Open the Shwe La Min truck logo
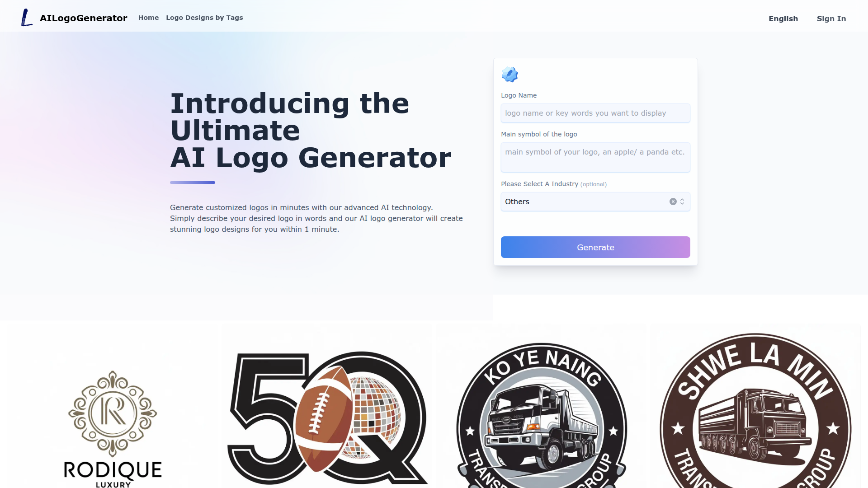Image resolution: width=868 pixels, height=488 pixels. 755,407
